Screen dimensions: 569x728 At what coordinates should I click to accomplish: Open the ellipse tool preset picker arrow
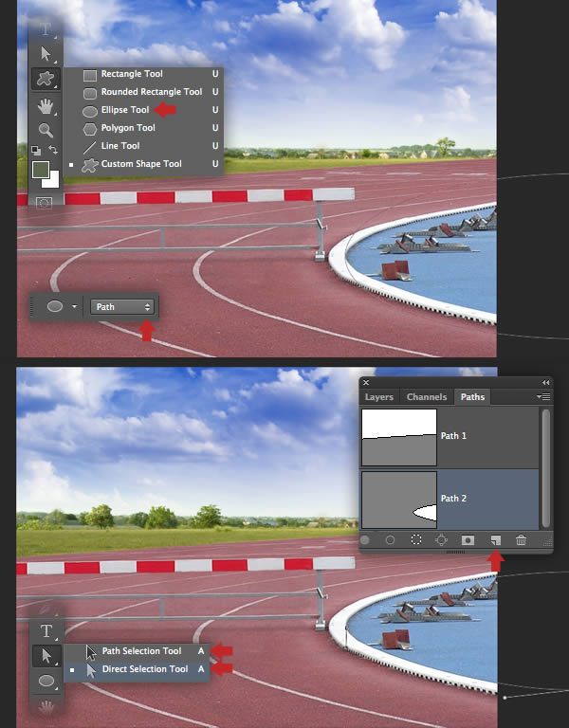[74, 306]
